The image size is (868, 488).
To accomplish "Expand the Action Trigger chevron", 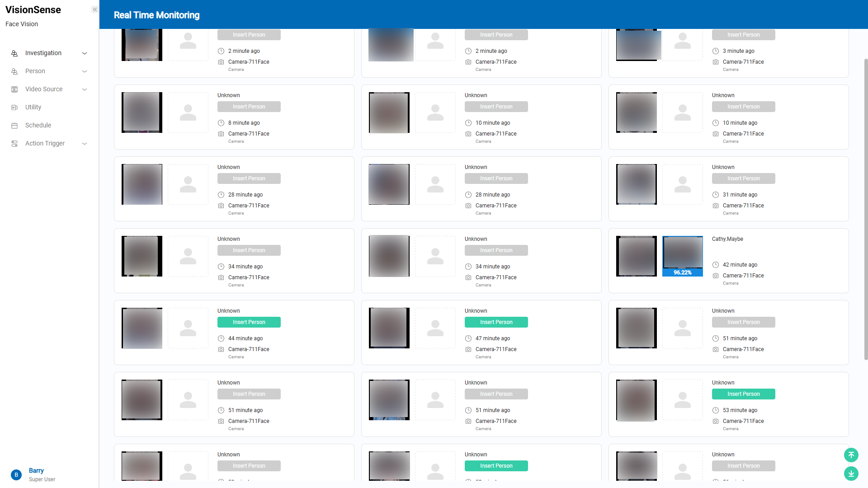I will point(85,144).
